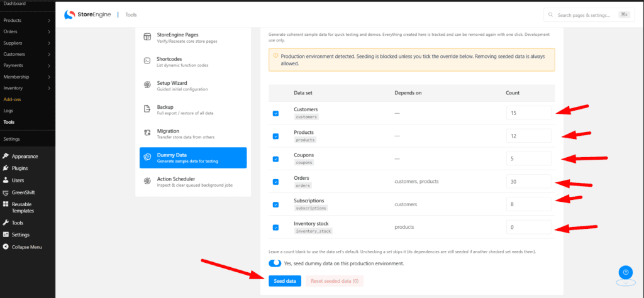Viewport: 644px width, 298px height.
Task: Click the 'inventory_stock' code label
Action: (313, 231)
